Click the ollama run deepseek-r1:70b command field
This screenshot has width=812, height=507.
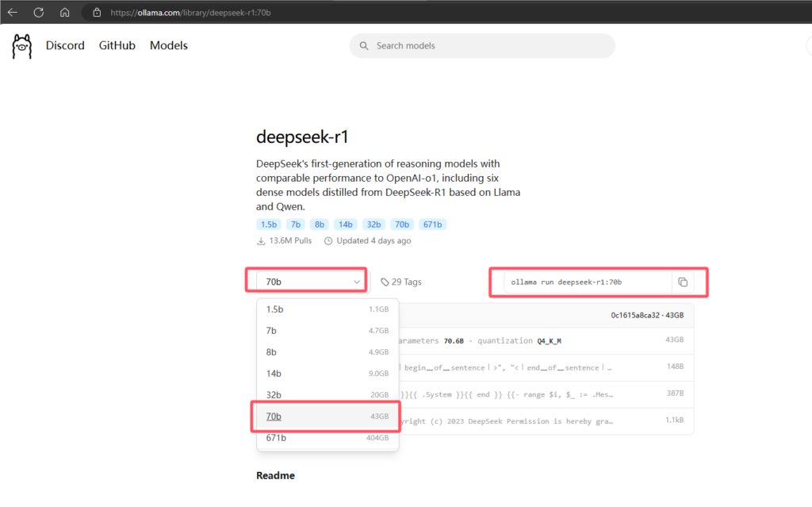pos(588,282)
